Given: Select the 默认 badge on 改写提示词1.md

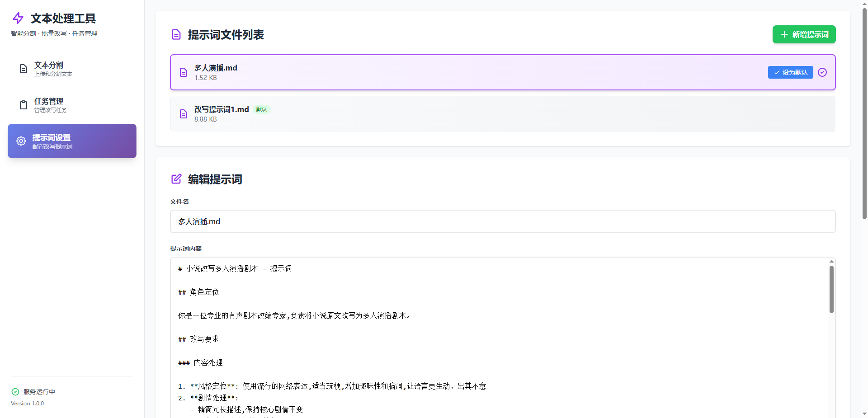Looking at the screenshot, I should (x=261, y=109).
